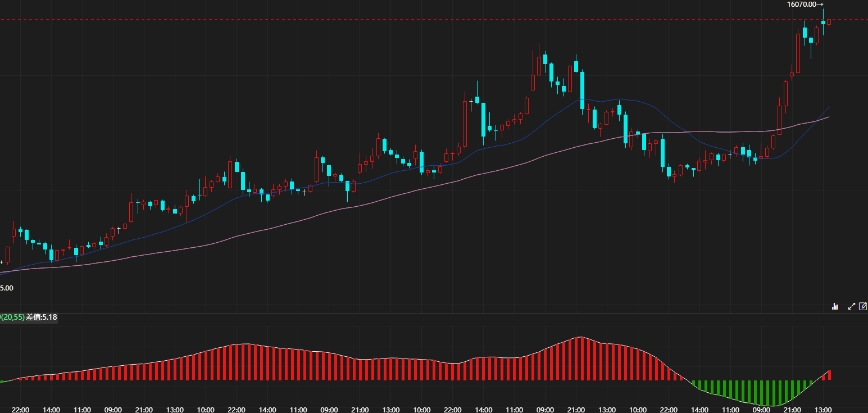
Task: Click the 16070.00 high price label
Action: point(802,4)
